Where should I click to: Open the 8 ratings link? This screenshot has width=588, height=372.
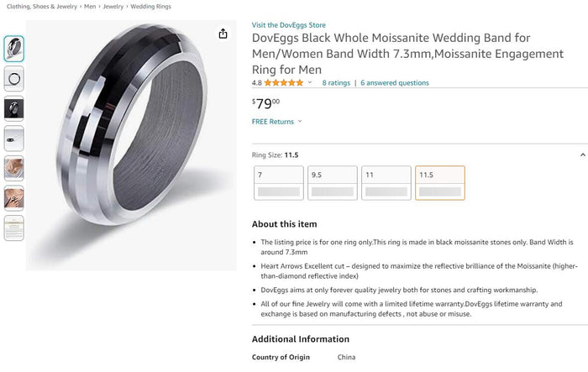tap(336, 83)
